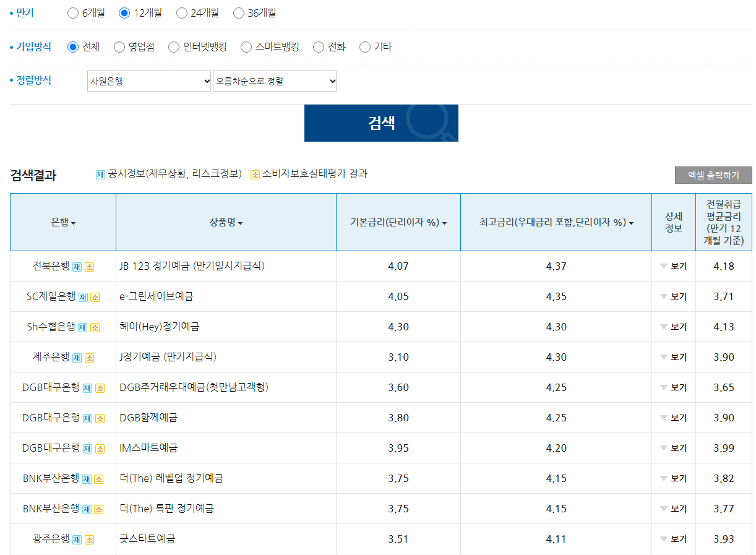The image size is (756, 555).
Task: Expand 보기 details for 더(The) 레벨업 정기예금
Action: point(674,479)
